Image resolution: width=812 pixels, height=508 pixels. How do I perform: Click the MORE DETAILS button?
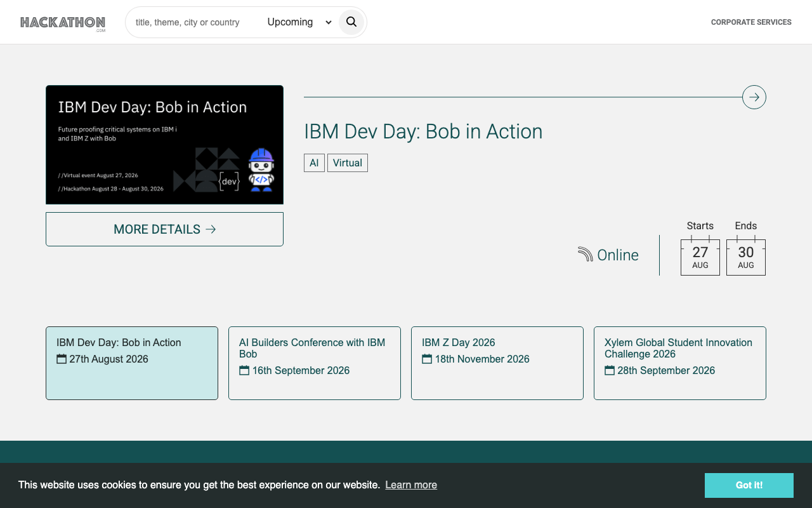(x=164, y=229)
